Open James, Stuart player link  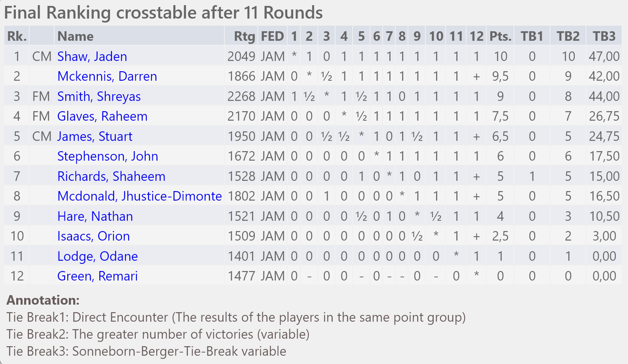tap(95, 136)
